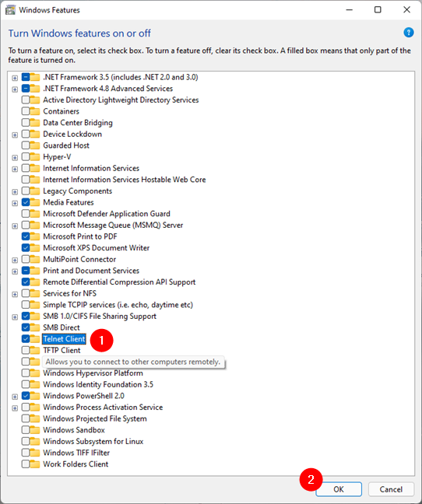Click the OK button
Screen dimensions: 422x504
coord(339,489)
